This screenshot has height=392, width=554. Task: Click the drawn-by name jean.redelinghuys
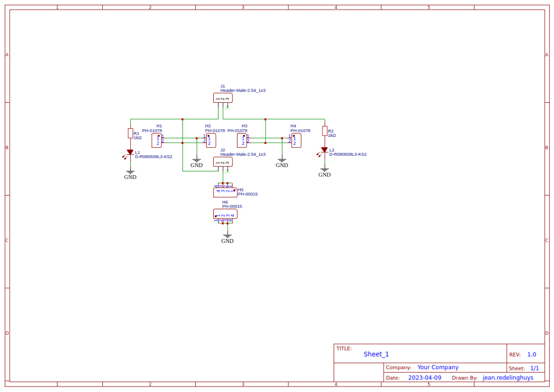click(508, 377)
